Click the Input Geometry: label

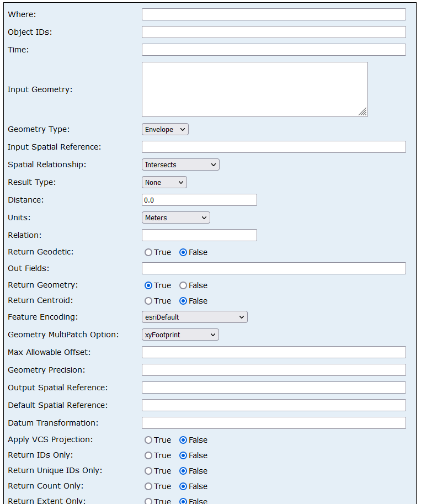click(x=40, y=89)
